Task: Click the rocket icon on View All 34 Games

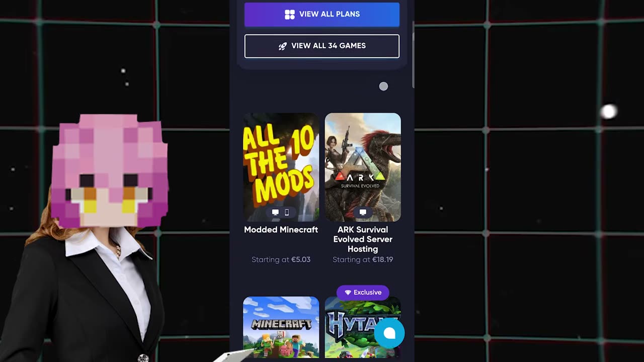Action: coord(283,46)
